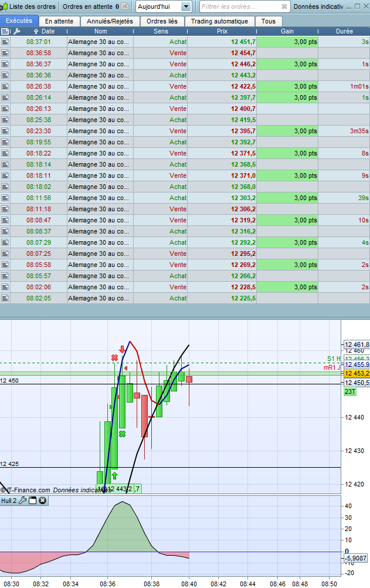This screenshot has width=370, height=588.
Task: Switch to the Exécutés tab
Action: [19, 21]
